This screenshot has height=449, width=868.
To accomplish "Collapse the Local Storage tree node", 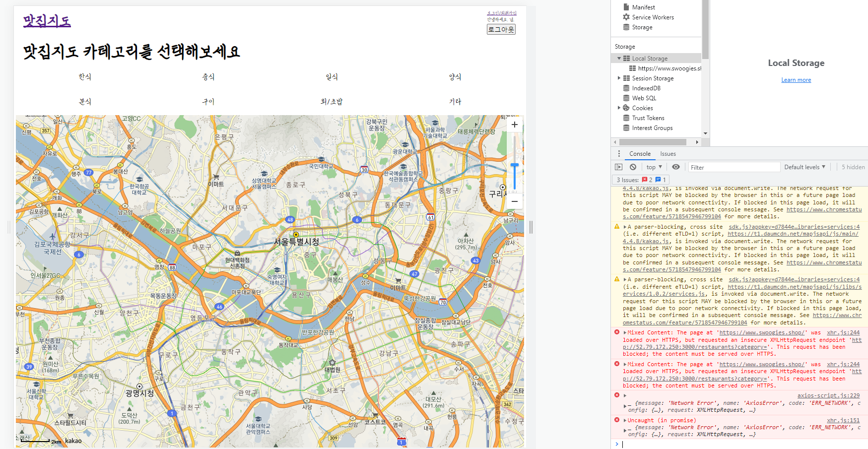I will coord(619,59).
